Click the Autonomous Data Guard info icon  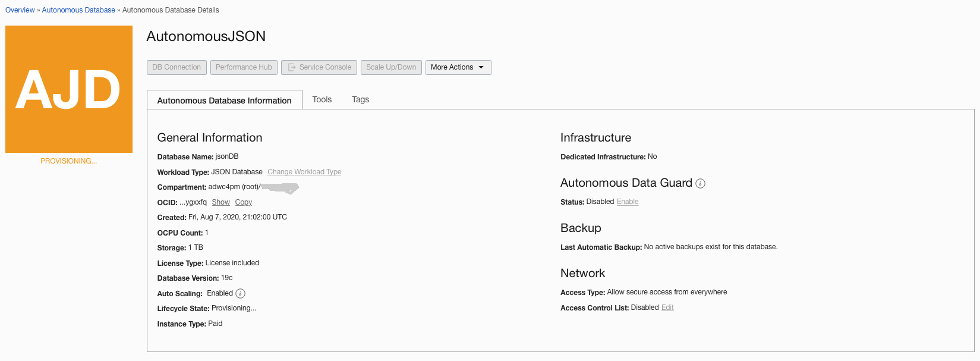pyautogui.click(x=701, y=184)
